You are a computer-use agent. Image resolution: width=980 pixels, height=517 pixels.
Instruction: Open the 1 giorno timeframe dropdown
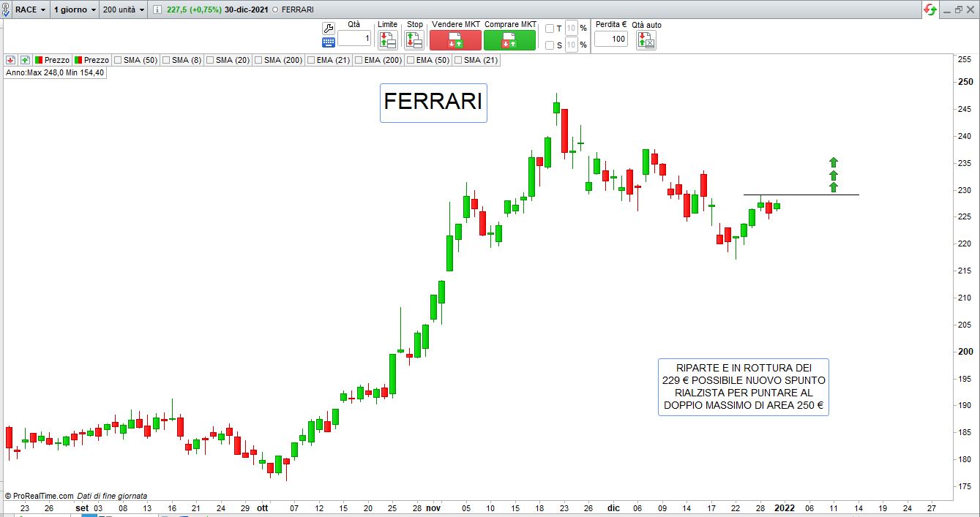[75, 10]
